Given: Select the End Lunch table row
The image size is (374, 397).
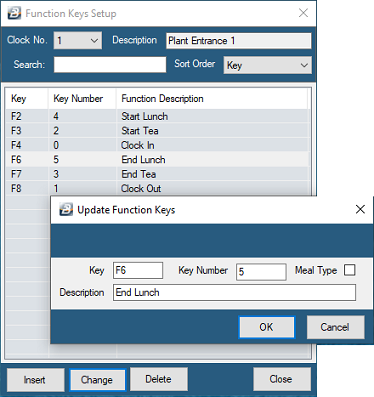Looking at the screenshot, I should click(x=157, y=159).
